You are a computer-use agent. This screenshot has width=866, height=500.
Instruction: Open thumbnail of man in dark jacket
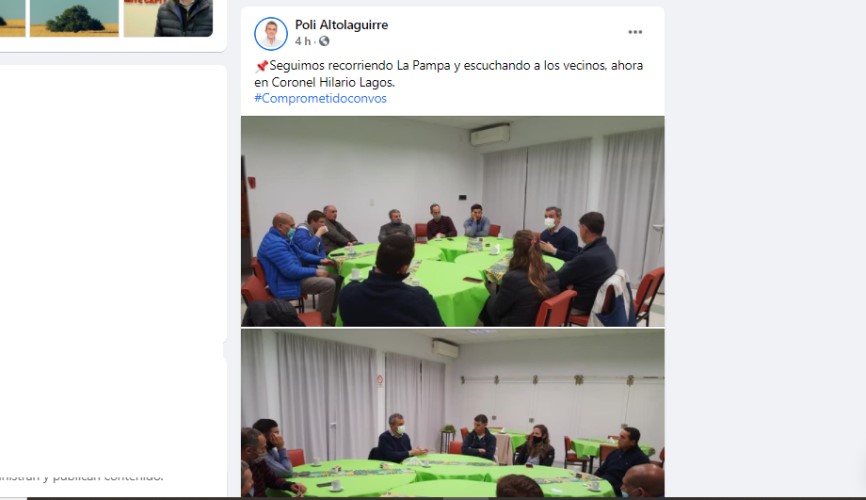tap(168, 18)
